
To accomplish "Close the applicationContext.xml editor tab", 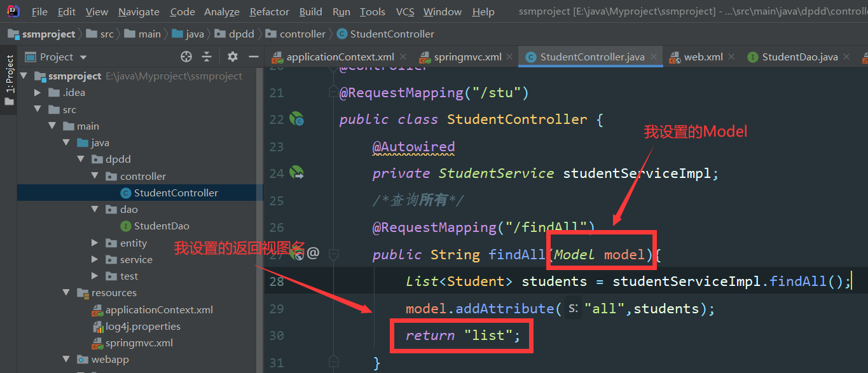I will click(x=404, y=57).
